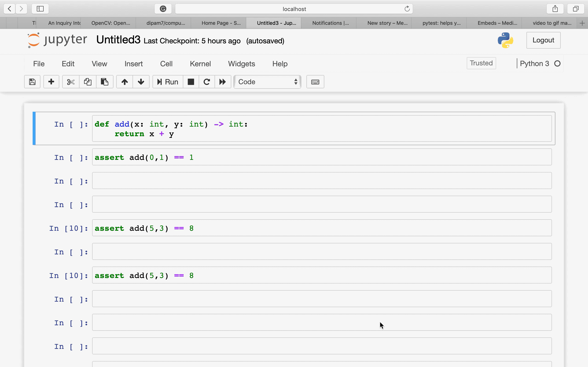Save the notebook using the save icon

(x=32, y=82)
